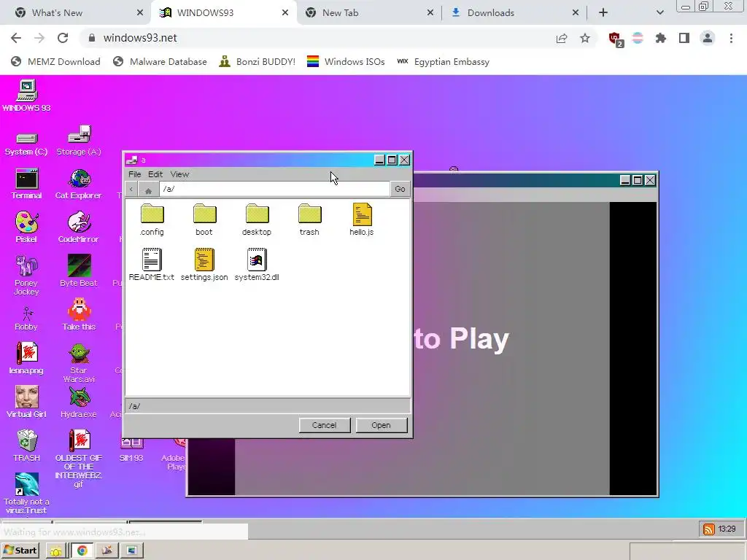Switch to the Downloads browser tab
Screen dimensions: 747x560
click(x=514, y=13)
